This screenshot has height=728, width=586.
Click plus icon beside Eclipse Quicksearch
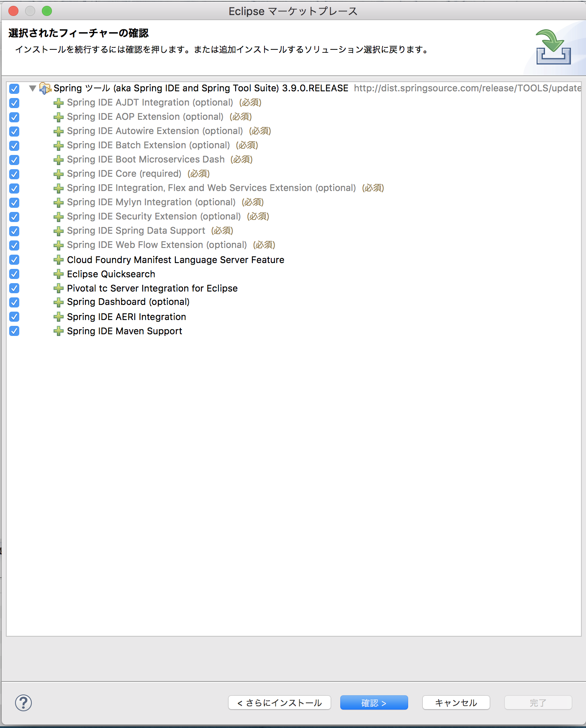[x=59, y=274]
